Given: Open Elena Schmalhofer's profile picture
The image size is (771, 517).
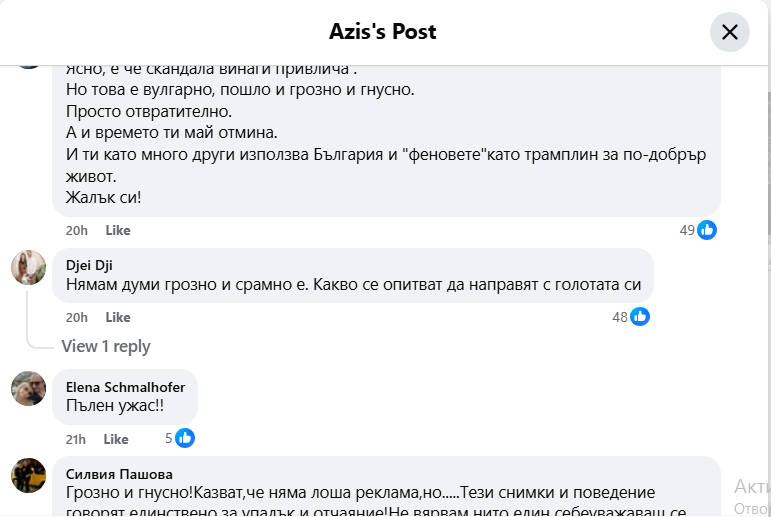Looking at the screenshot, I should click(x=28, y=388).
